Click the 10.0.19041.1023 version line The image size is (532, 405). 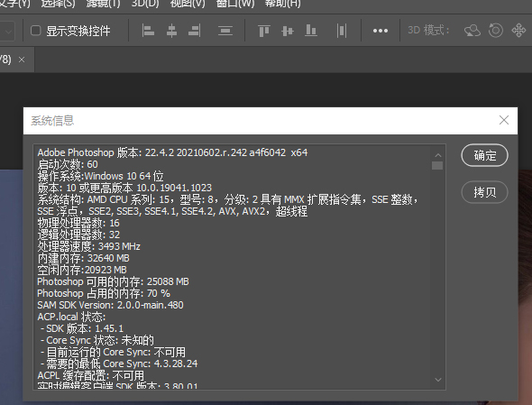click(124, 188)
